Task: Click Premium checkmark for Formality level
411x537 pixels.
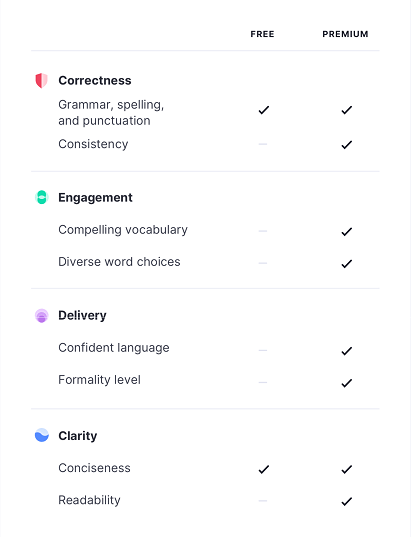Action: point(347,383)
